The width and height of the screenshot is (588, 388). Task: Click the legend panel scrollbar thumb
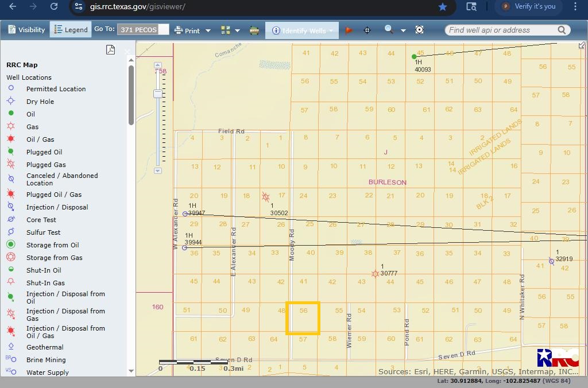pos(131,95)
